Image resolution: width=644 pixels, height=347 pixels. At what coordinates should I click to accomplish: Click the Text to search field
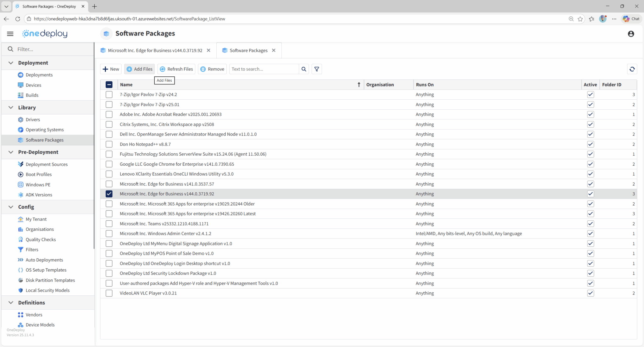point(264,69)
